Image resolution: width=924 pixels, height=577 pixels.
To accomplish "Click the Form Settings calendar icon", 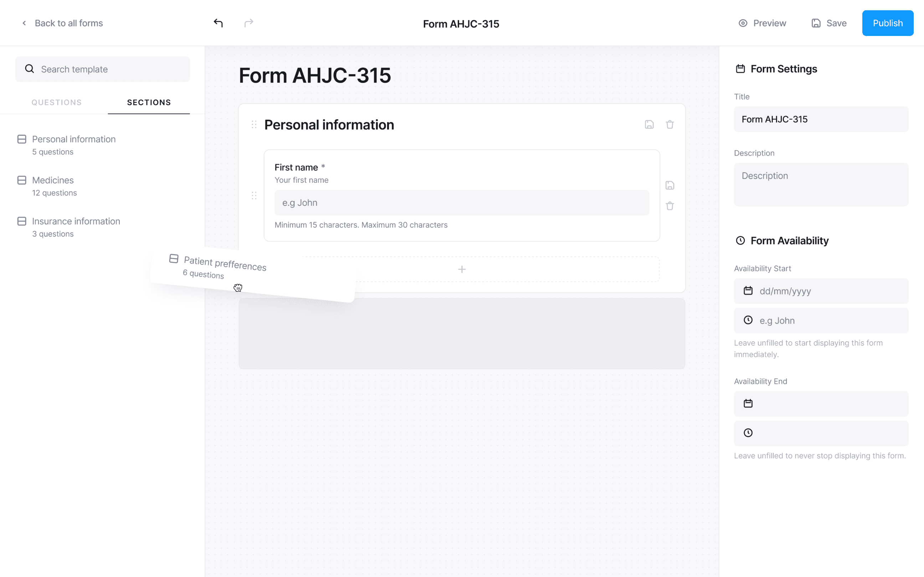I will coord(740,68).
